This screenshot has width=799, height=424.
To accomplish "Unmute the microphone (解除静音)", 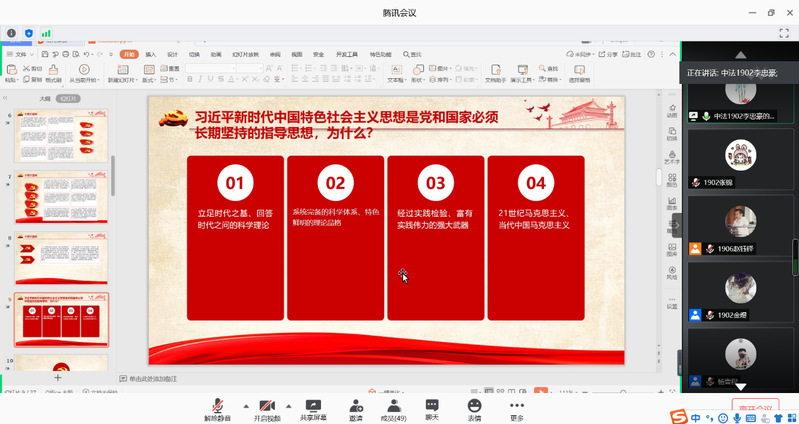I will (217, 409).
